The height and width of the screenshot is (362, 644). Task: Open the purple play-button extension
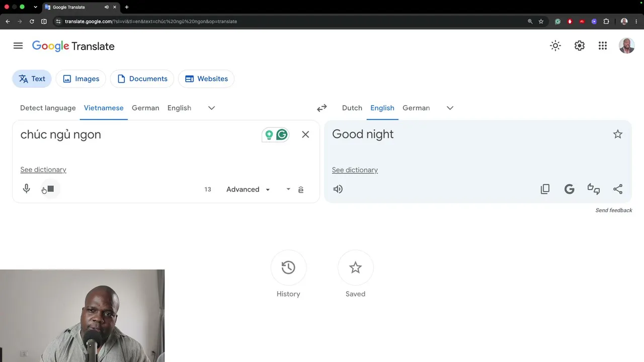594,22
